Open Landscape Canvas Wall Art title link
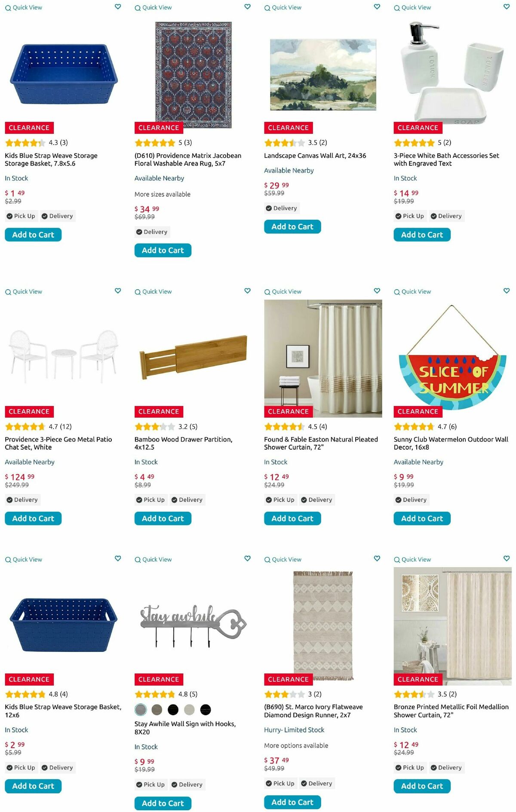Image resolution: width=516 pixels, height=812 pixels. [x=315, y=156]
